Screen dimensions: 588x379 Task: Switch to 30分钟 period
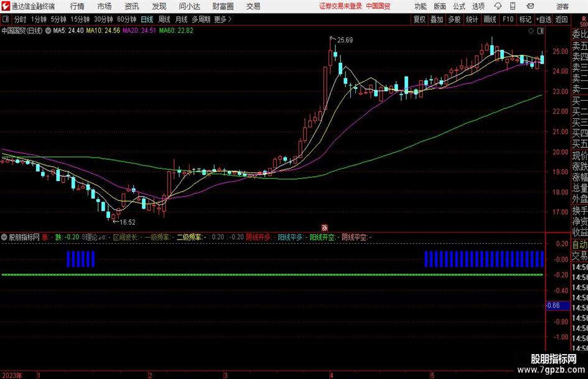[x=103, y=19]
